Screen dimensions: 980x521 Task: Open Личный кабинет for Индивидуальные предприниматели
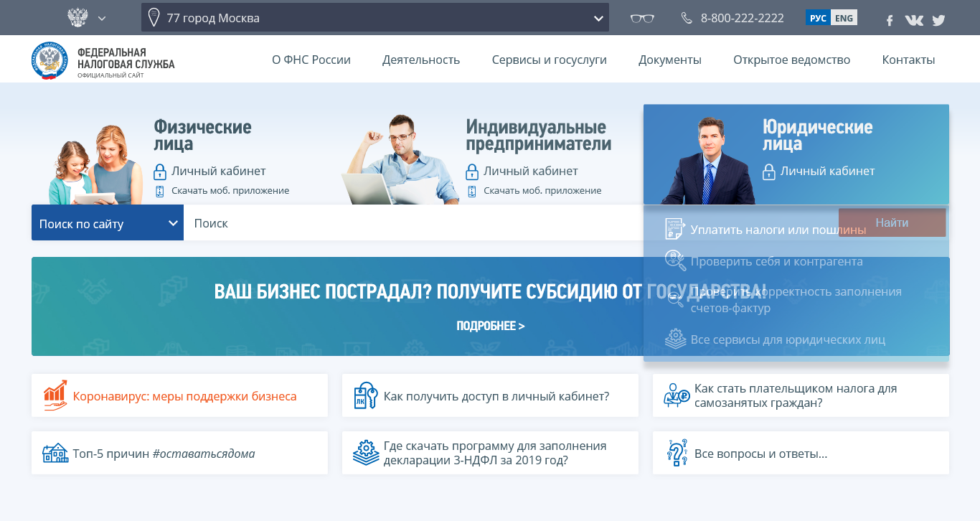[x=531, y=171]
